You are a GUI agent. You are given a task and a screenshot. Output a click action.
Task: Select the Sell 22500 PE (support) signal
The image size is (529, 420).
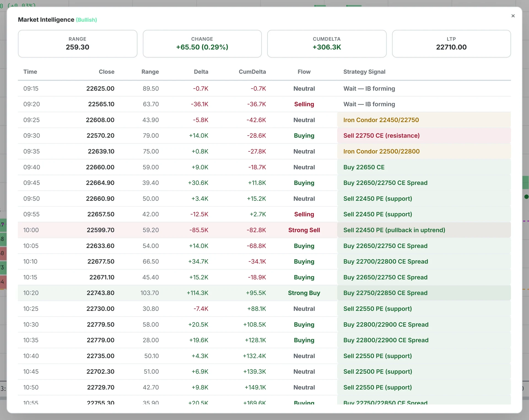[424, 372]
